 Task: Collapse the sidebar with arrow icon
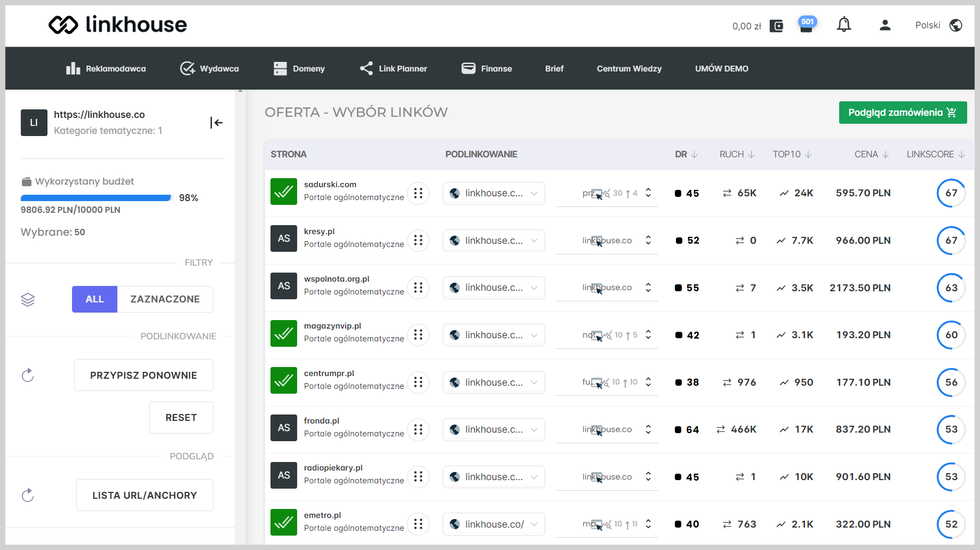(x=216, y=123)
